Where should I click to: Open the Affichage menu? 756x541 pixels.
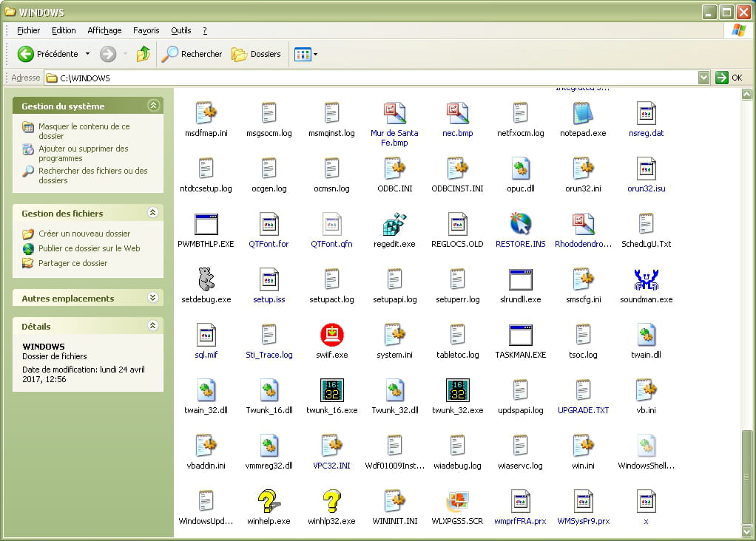click(104, 30)
